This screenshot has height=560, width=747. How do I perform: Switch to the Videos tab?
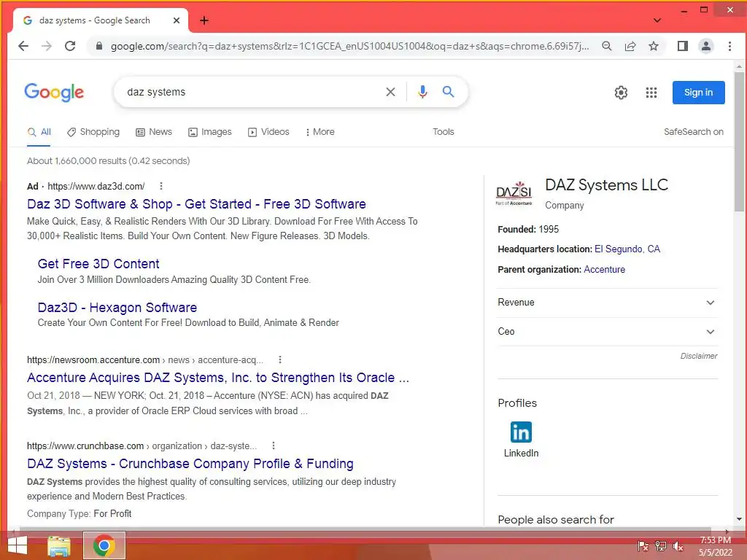(x=268, y=132)
